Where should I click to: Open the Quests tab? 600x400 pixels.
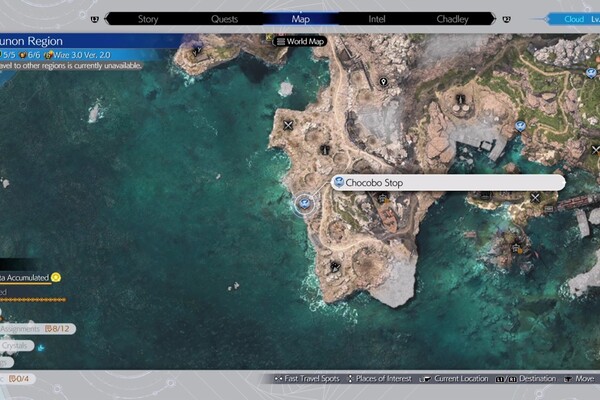click(x=224, y=19)
